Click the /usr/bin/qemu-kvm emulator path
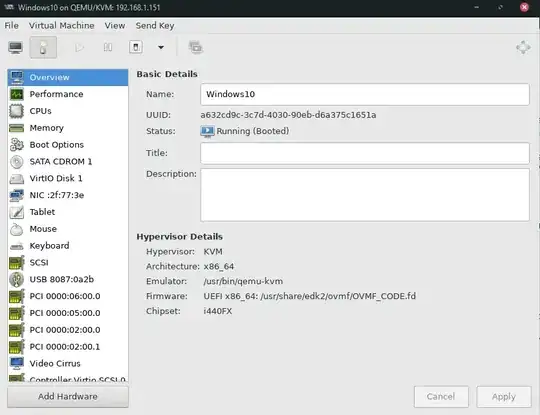 point(243,281)
